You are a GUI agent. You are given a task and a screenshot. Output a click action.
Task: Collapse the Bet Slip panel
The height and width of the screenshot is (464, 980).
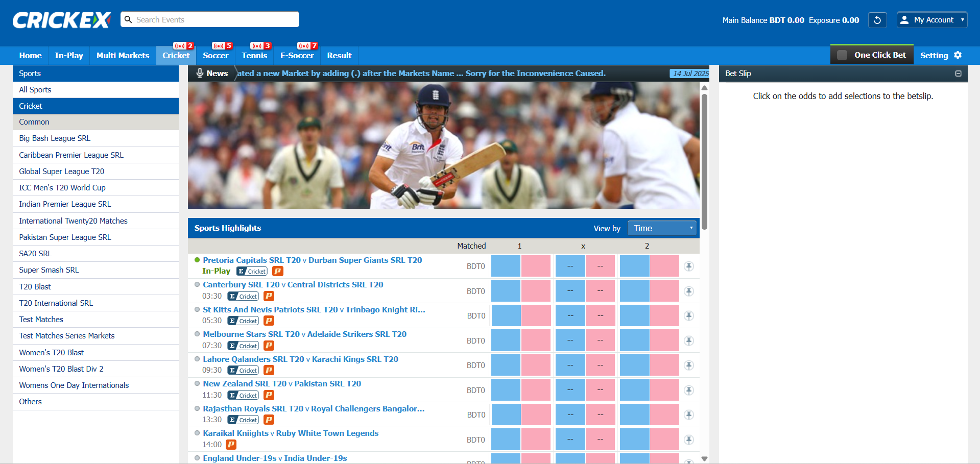click(958, 73)
